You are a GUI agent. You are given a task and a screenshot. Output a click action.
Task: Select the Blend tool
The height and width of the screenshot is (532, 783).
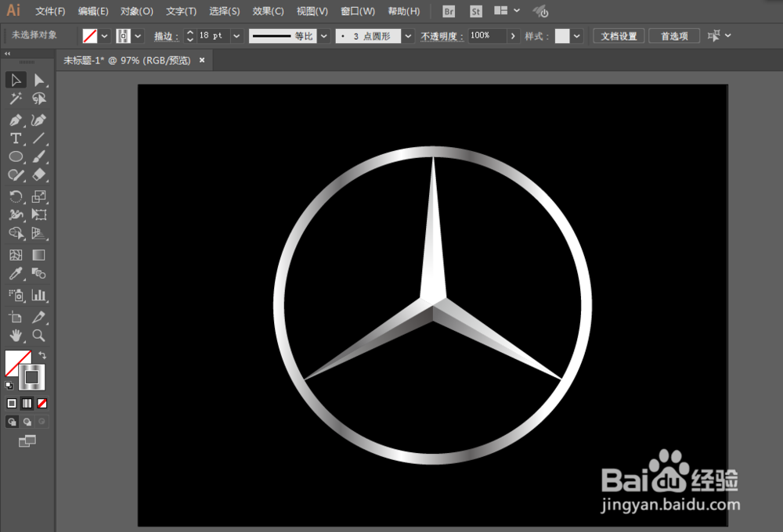pyautogui.click(x=39, y=274)
